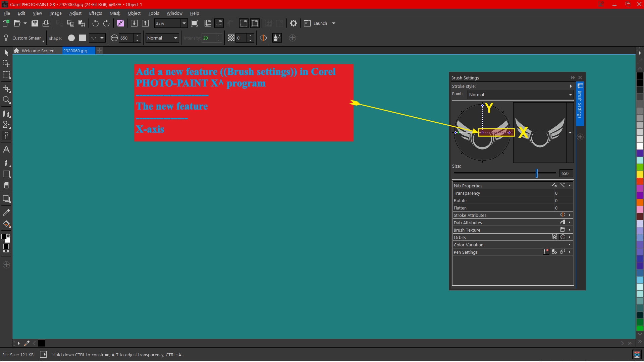Click the Transparency value in Nib Properties
Image resolution: width=644 pixels, height=362 pixels.
(x=556, y=193)
